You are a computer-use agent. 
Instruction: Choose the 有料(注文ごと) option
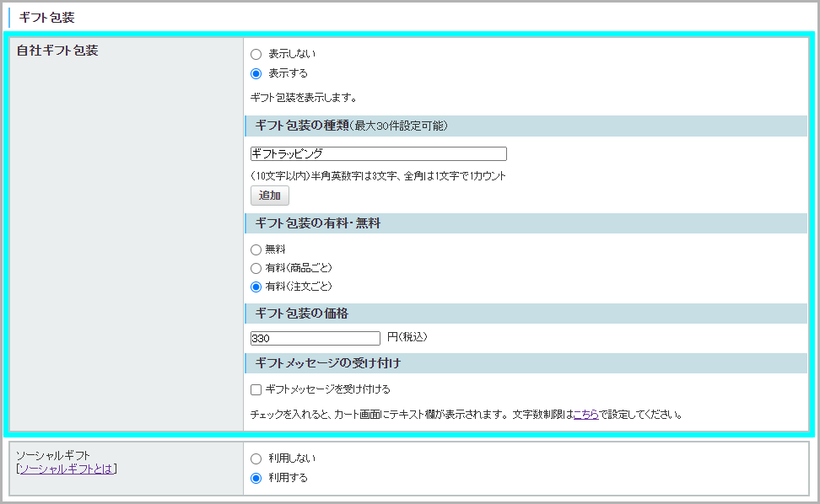click(x=256, y=287)
